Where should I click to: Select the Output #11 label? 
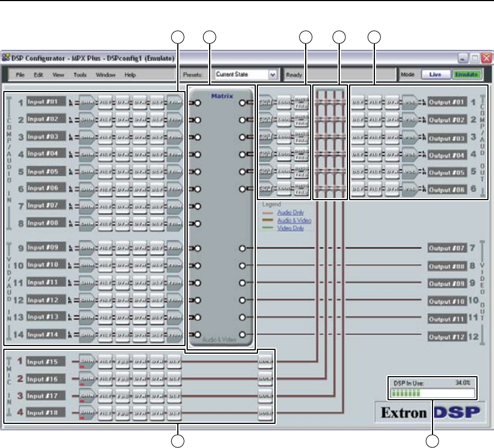click(447, 319)
